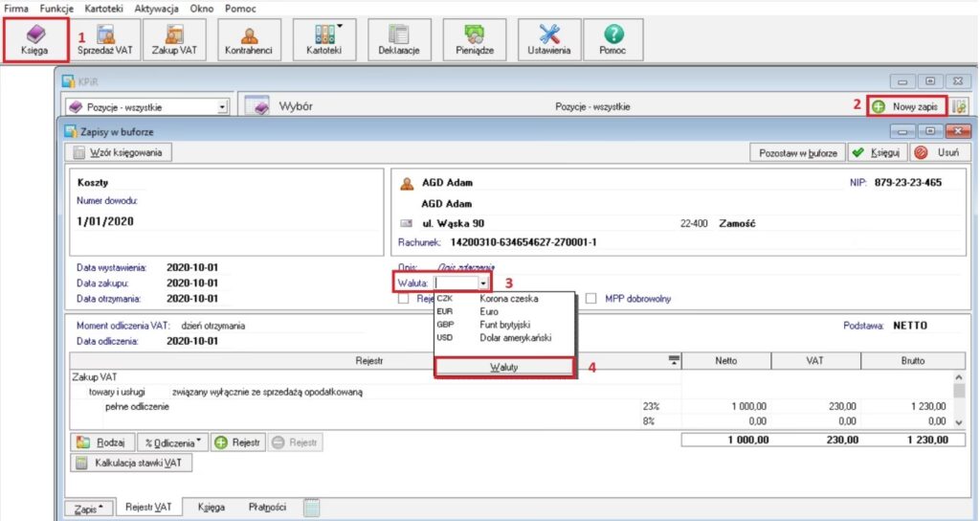
Task: Toggle the checkbox below the Waluta label
Action: (x=404, y=298)
